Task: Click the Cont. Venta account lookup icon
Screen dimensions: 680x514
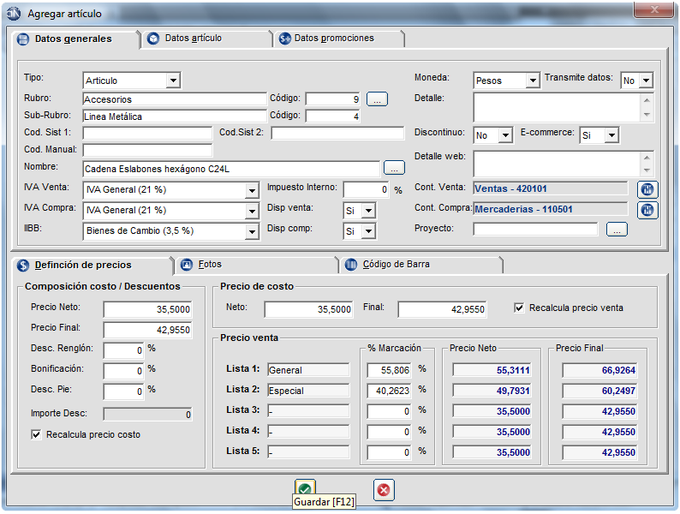Action: 647,189
